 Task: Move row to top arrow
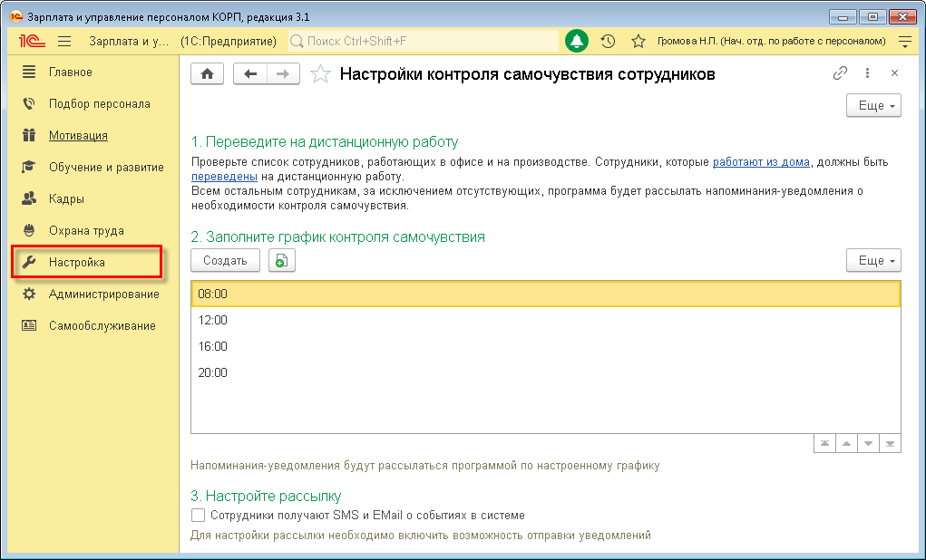[824, 443]
